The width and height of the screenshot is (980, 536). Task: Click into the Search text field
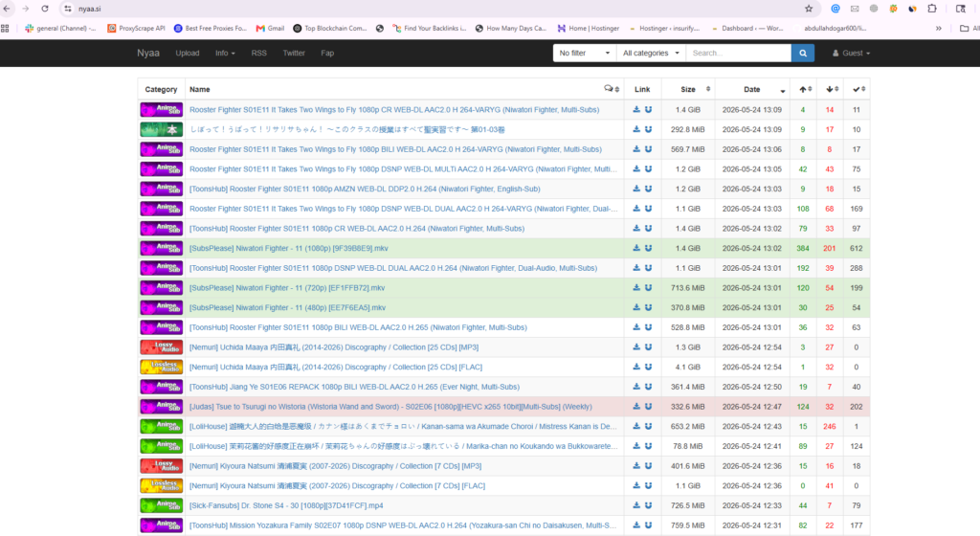[738, 53]
